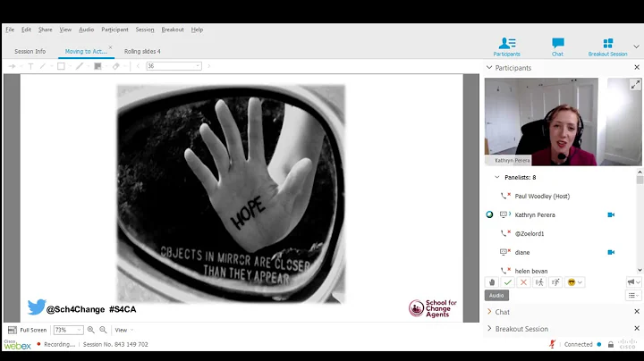Image resolution: width=644 pixels, height=361 pixels.
Task: Open the Audio menu
Action: point(86,29)
